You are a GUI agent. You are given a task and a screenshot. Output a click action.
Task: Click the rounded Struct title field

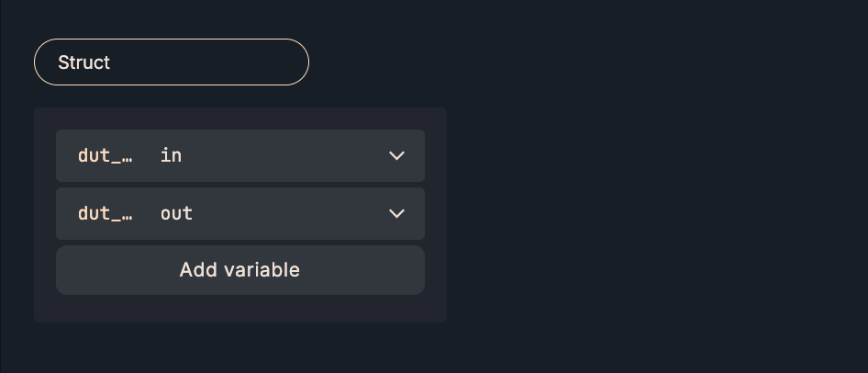[172, 62]
